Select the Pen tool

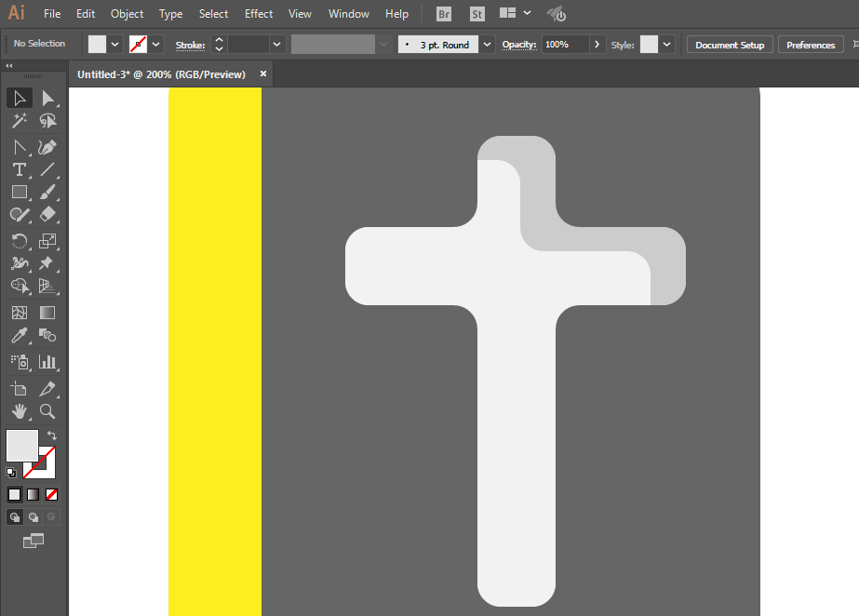[47, 147]
